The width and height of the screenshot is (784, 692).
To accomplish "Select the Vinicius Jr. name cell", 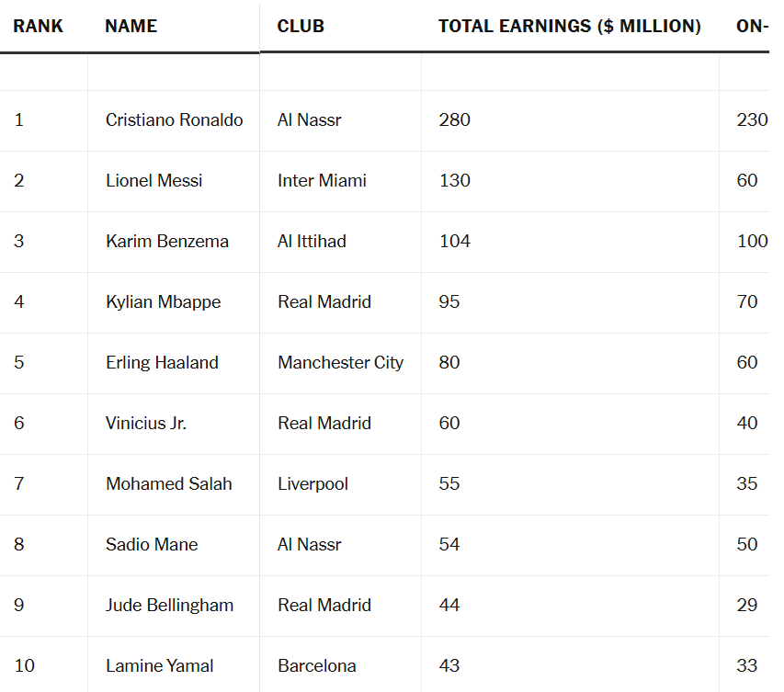I will coord(146,424).
